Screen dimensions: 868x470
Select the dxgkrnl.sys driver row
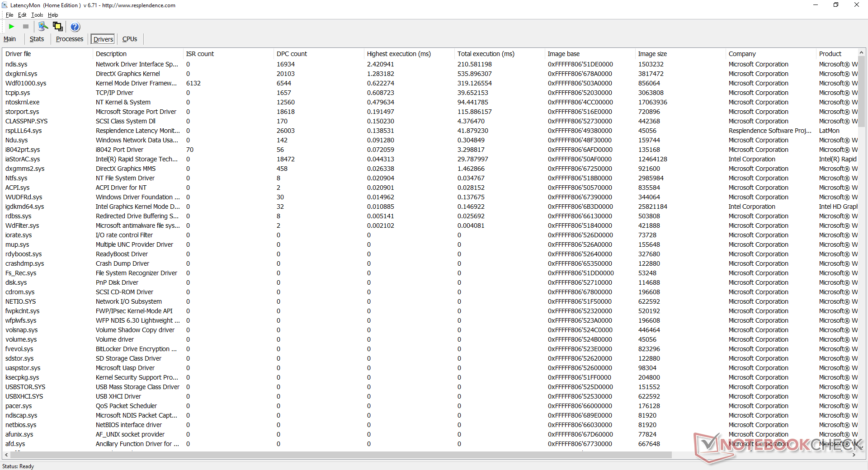tap(430, 74)
